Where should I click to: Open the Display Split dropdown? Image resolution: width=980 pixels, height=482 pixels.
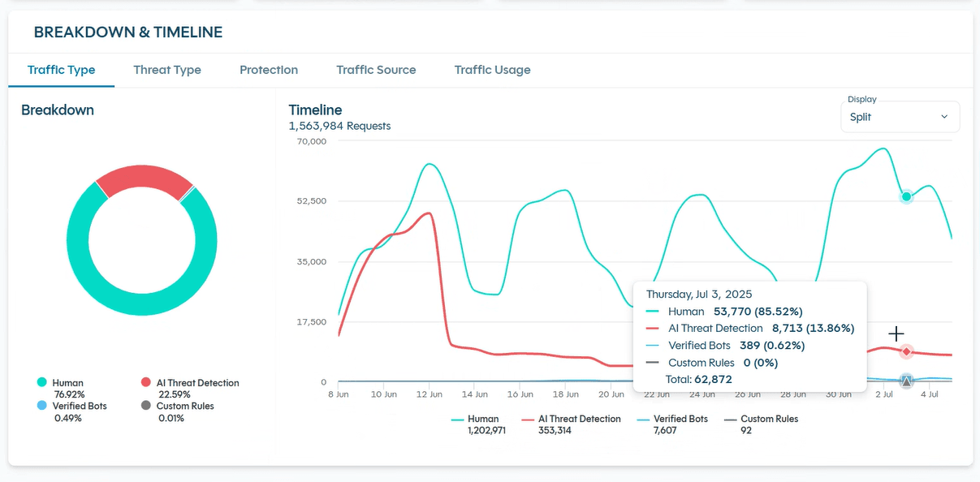click(x=900, y=117)
